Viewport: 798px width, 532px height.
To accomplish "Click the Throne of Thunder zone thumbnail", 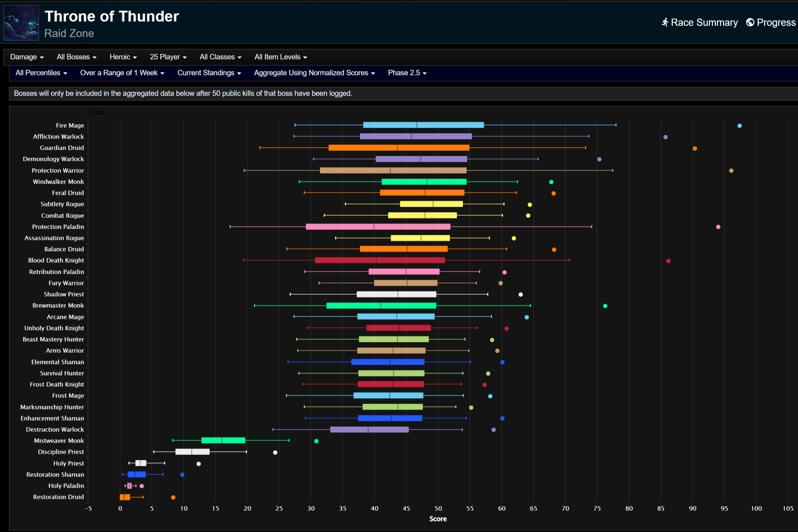I will click(x=21, y=23).
